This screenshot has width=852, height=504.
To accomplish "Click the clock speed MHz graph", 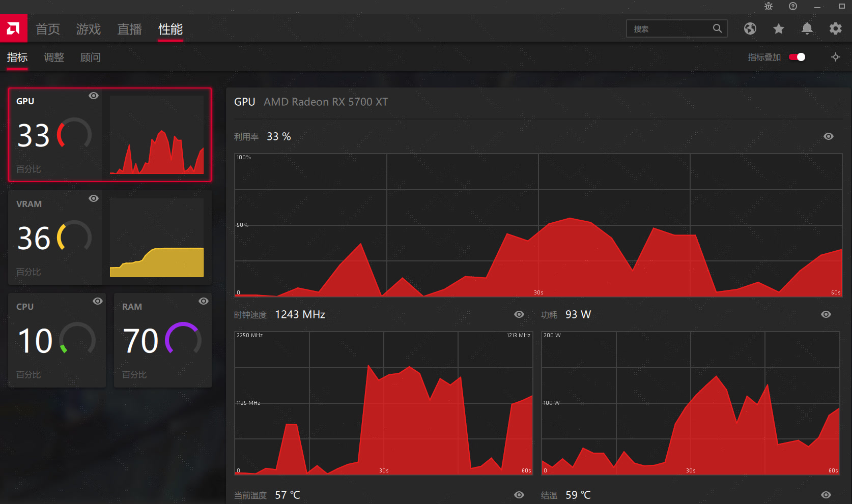I will (383, 403).
